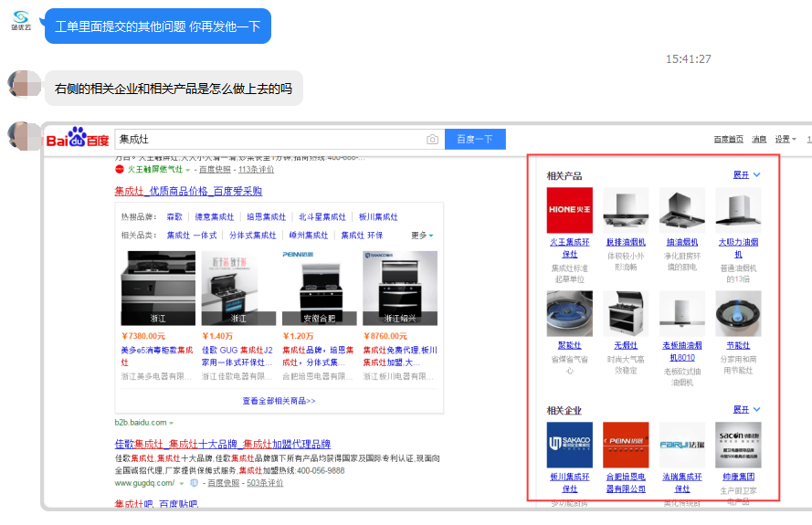Click the sacon 帅康 company logo
Image resolution: width=812 pixels, height=525 pixels.
tap(738, 445)
